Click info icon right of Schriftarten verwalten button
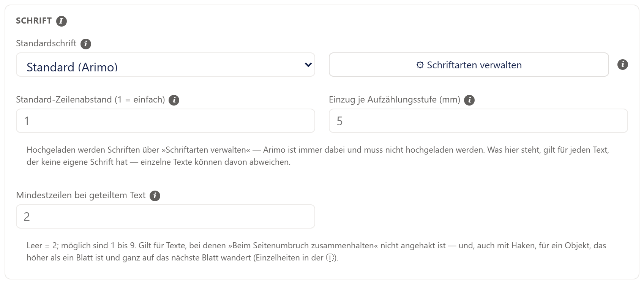The width and height of the screenshot is (644, 284). [x=623, y=65]
